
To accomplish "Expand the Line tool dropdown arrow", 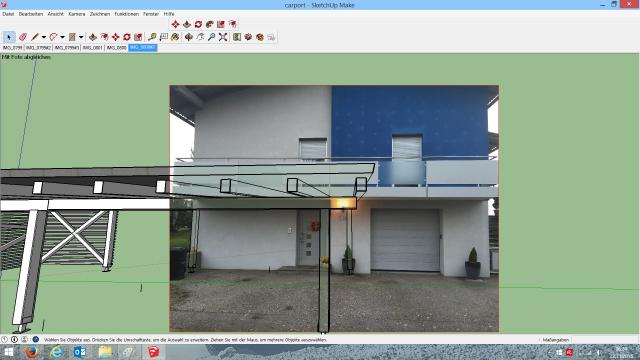I will pos(44,37).
